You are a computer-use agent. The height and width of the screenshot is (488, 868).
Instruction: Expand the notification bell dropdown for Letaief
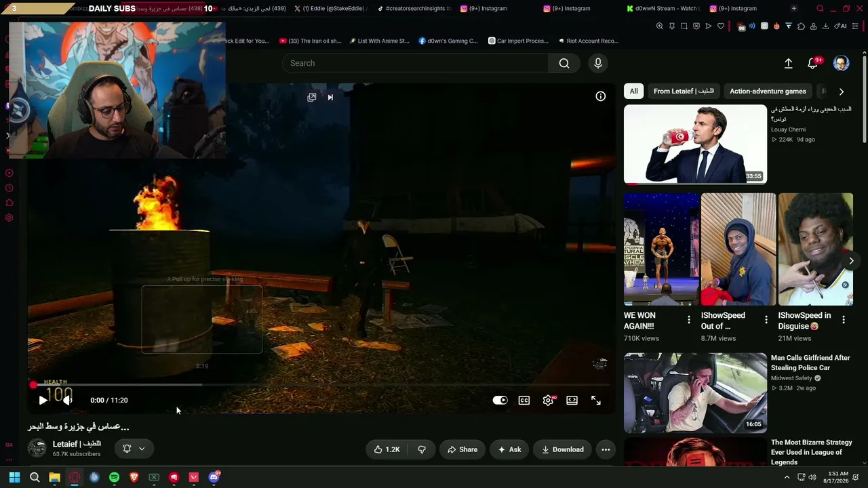click(x=134, y=449)
